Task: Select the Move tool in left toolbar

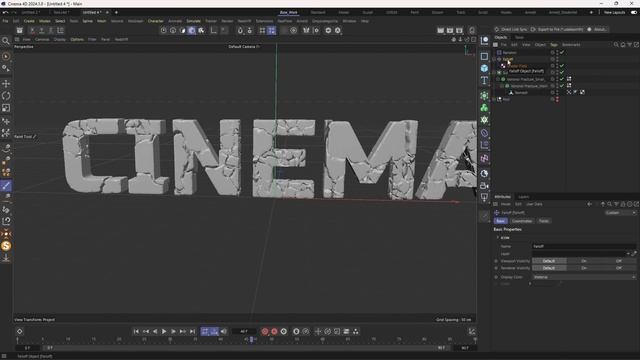Action: 6,84
